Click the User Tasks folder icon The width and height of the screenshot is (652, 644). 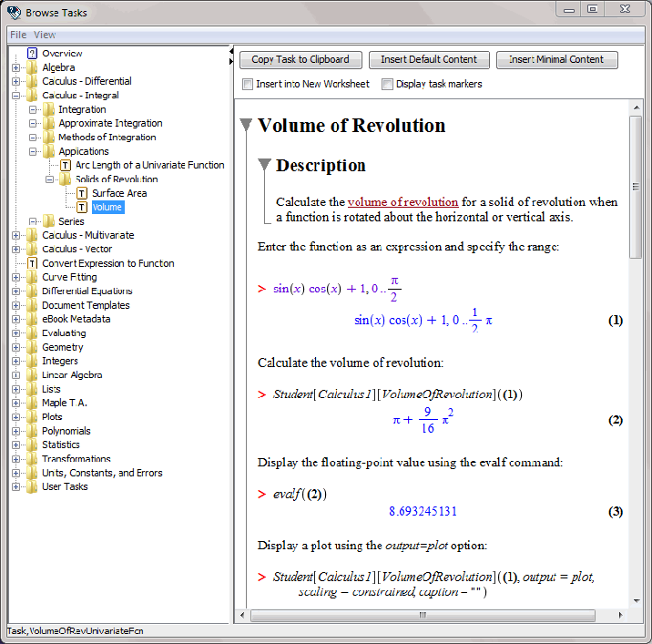point(33,487)
